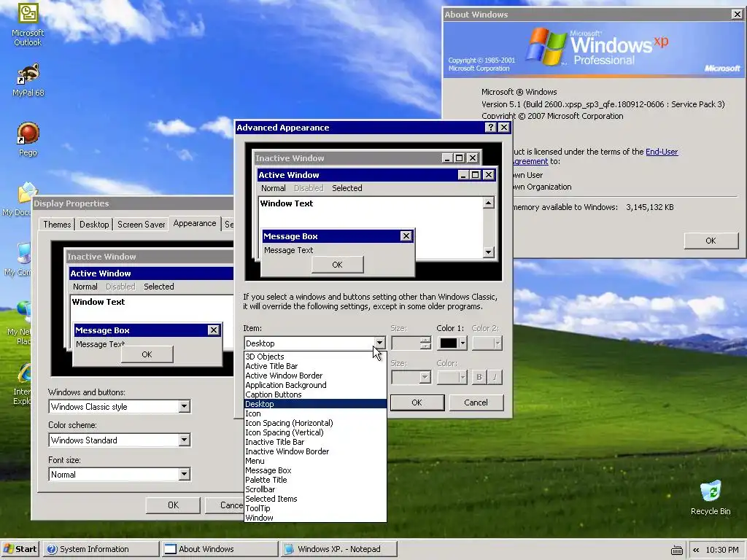The height and width of the screenshot is (560, 747).
Task: Choose 3D Objects from Item list
Action: (315, 357)
